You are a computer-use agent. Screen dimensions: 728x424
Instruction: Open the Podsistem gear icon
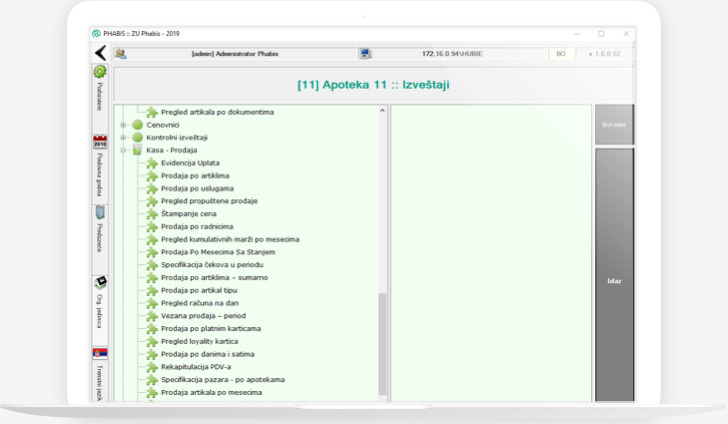click(100, 72)
